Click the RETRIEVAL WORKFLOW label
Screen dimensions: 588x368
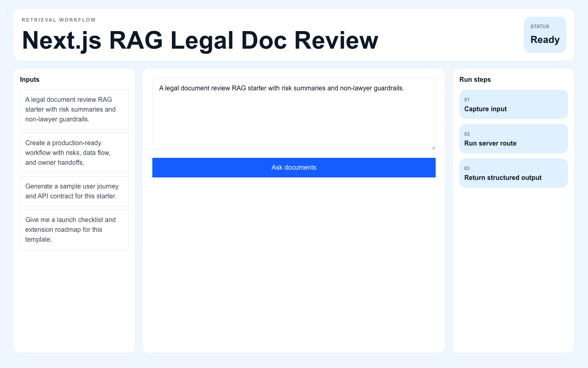click(x=59, y=20)
